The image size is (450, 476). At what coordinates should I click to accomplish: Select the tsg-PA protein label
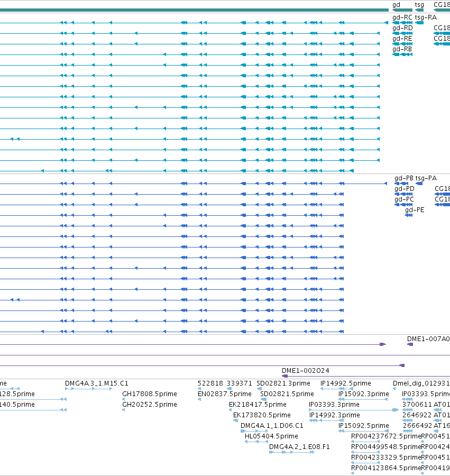coord(426,179)
